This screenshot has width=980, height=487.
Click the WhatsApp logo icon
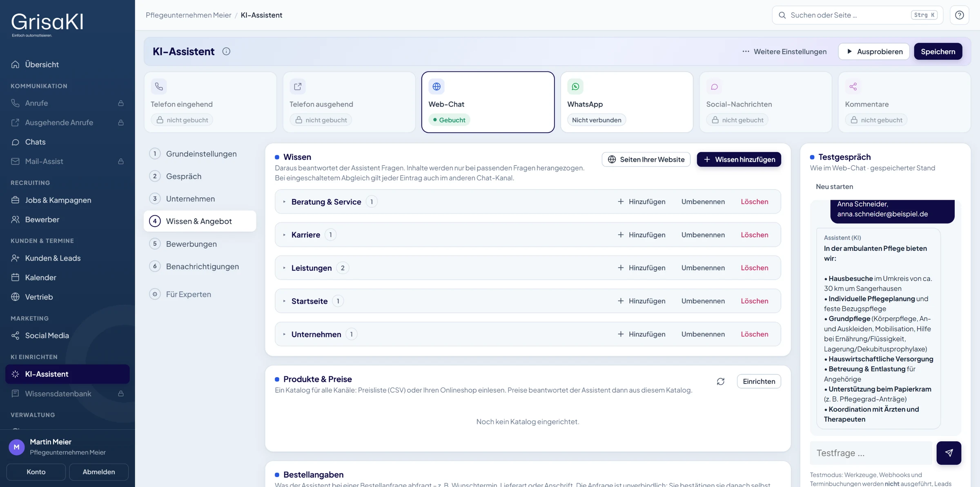575,87
